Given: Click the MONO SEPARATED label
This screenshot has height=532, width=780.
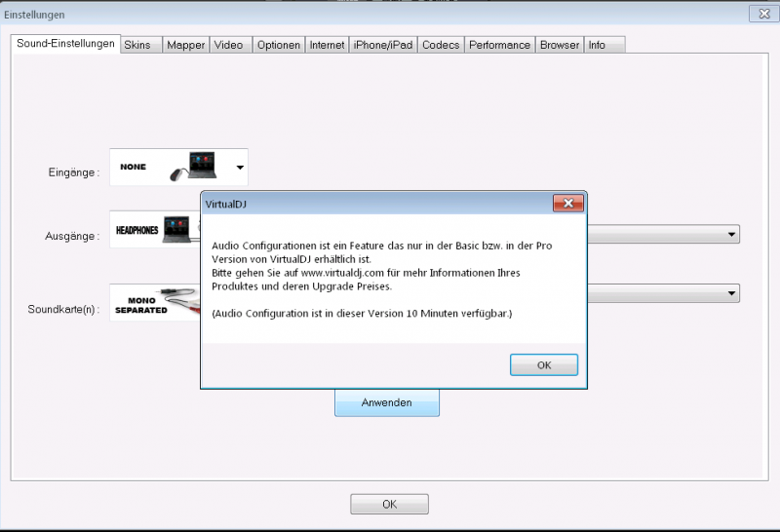Looking at the screenshot, I should [x=141, y=305].
